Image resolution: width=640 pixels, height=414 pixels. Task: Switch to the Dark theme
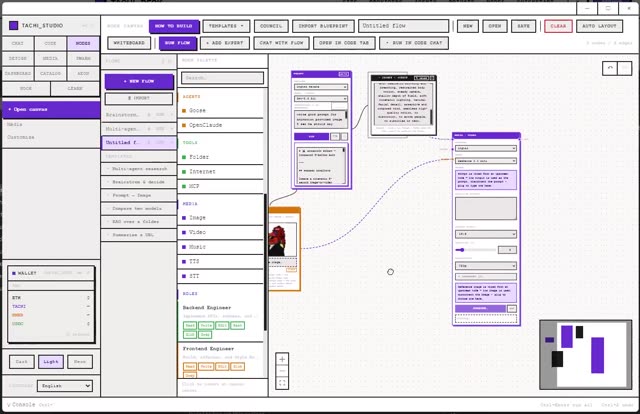(22, 362)
